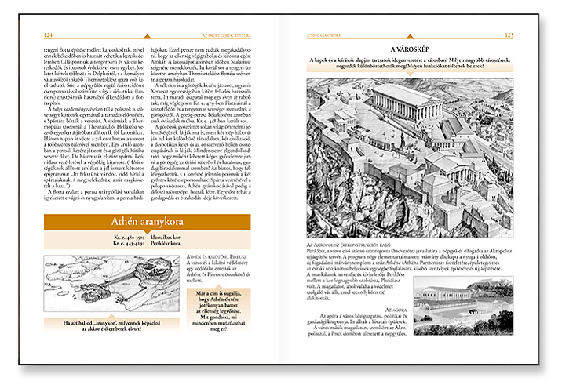Click the 'A VÁROSKÉP' section title
Viewport: 562px width, 392px height.
[410, 49]
